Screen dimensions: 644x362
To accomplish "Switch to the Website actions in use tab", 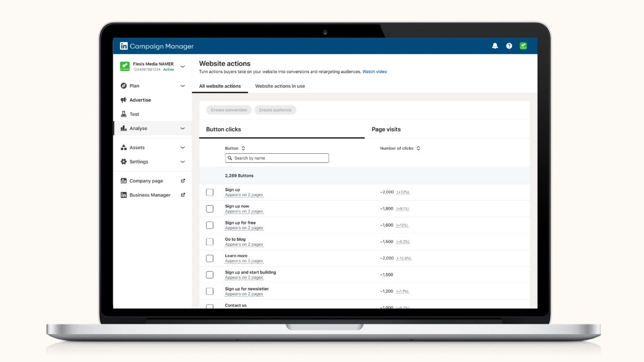I will 280,86.
